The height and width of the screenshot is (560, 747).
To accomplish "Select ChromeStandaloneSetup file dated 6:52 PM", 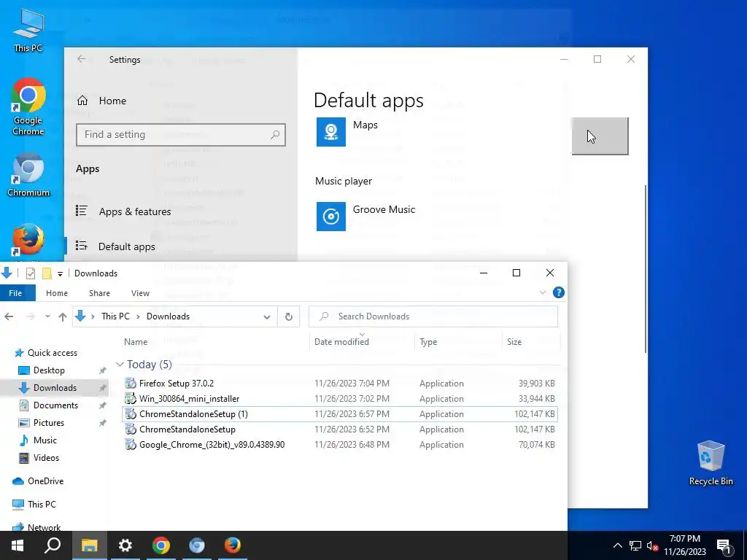I will (340, 429).
